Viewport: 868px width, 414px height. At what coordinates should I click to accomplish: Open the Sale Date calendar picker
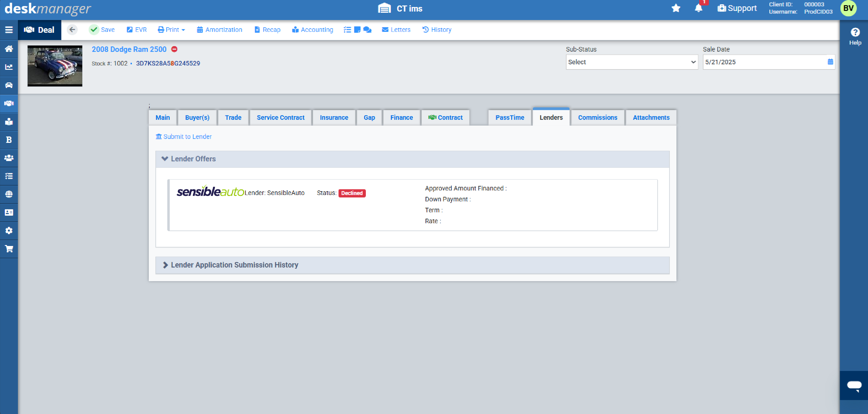click(x=830, y=62)
